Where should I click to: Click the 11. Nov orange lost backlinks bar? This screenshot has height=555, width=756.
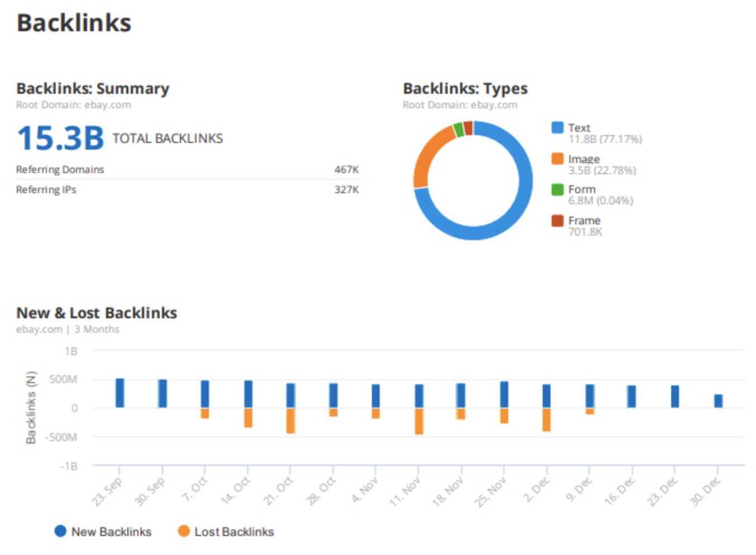pyautogui.click(x=419, y=422)
